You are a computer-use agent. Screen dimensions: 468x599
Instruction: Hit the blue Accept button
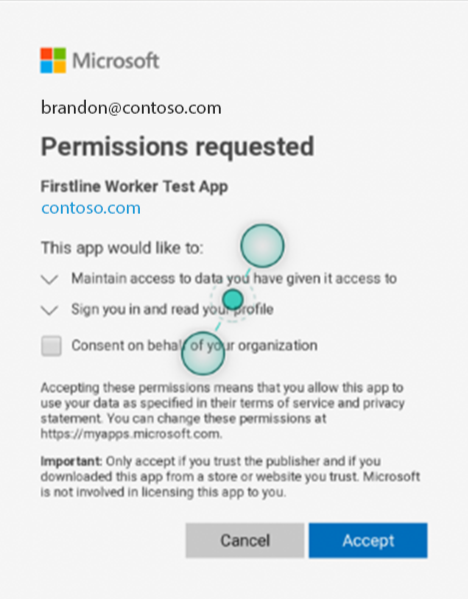(x=368, y=540)
